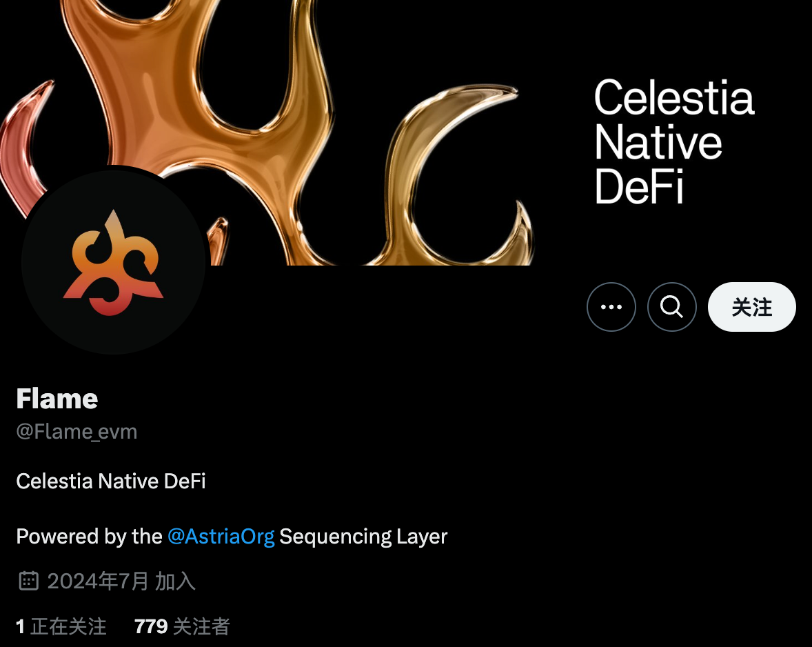The width and height of the screenshot is (812, 647).
Task: Open the banner's large Celestia Native DeFi text
Action: click(x=673, y=142)
